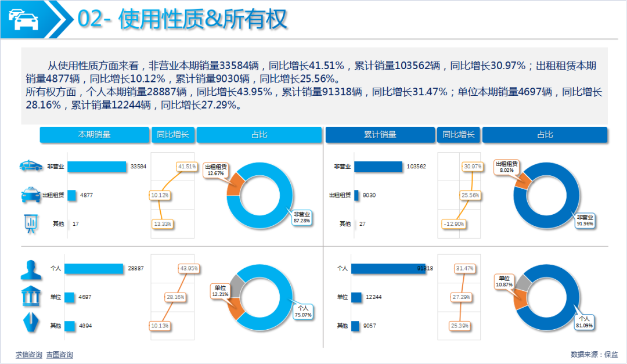Click the 非营业 91.96% donut callout
Screen dimensions: 627x364
(x=585, y=221)
